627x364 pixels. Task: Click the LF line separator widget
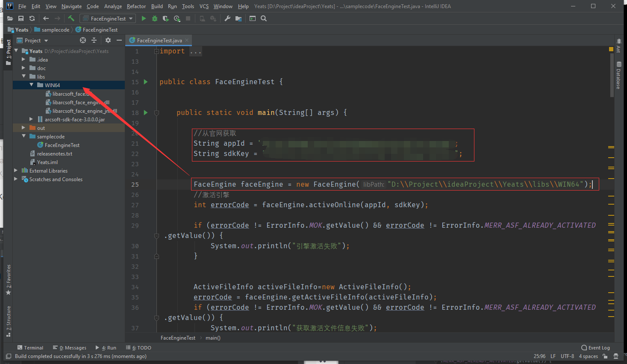[553, 356]
